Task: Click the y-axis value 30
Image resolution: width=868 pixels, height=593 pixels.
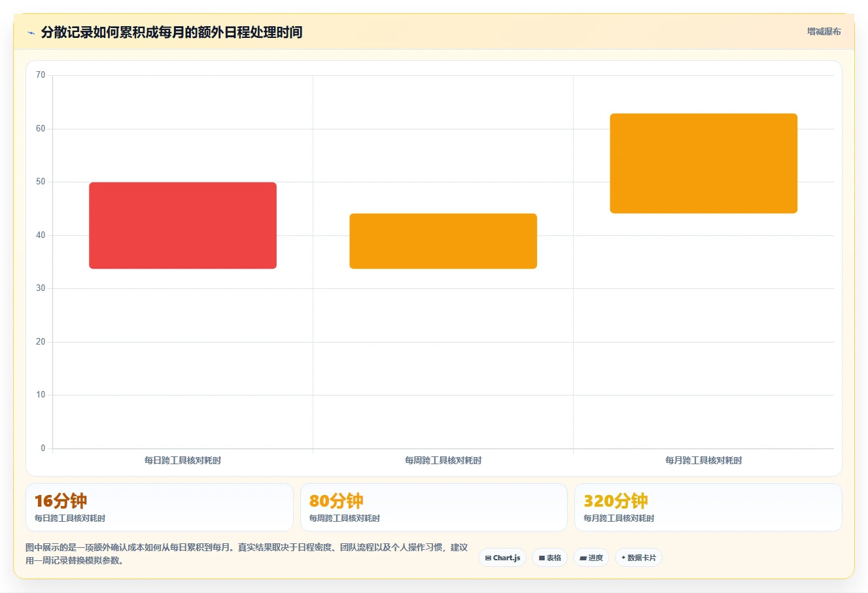Action: [x=41, y=288]
